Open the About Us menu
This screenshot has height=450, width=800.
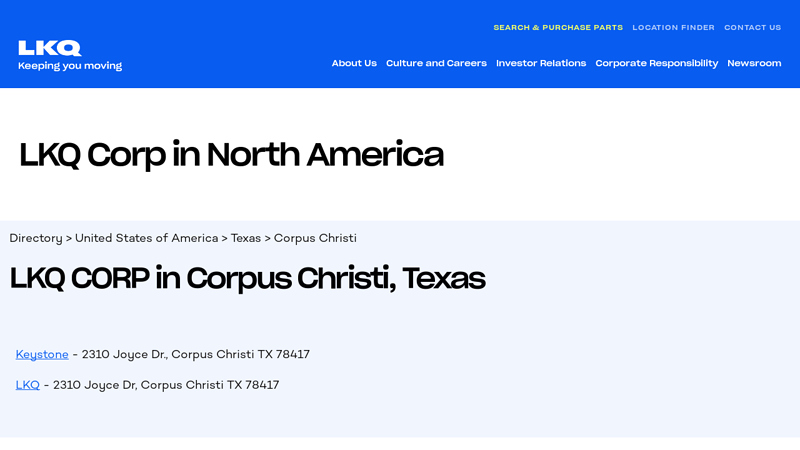[354, 63]
